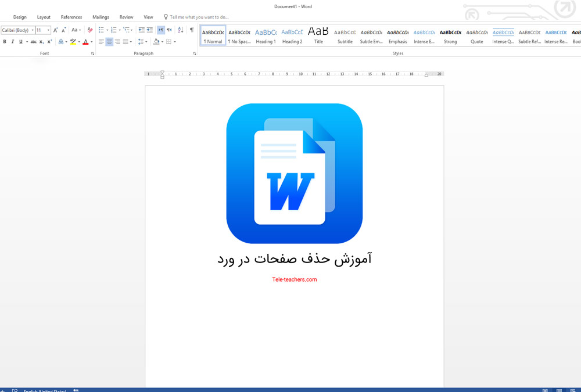581x392 pixels.
Task: Toggle Strikethrough formatting
Action: click(33, 42)
